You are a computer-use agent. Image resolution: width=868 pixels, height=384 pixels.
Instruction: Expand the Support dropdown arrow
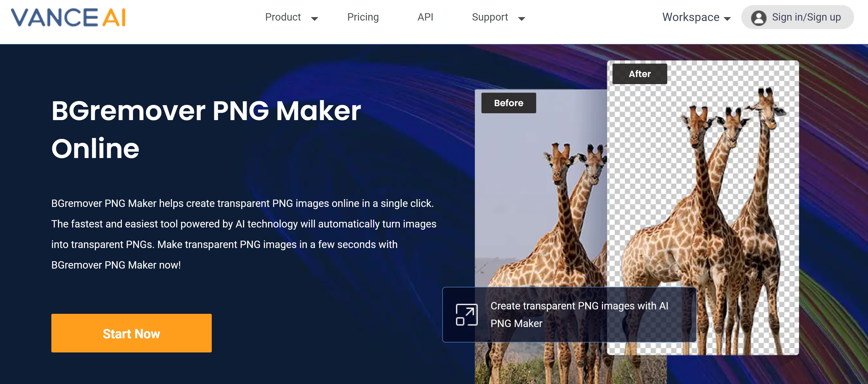click(521, 19)
